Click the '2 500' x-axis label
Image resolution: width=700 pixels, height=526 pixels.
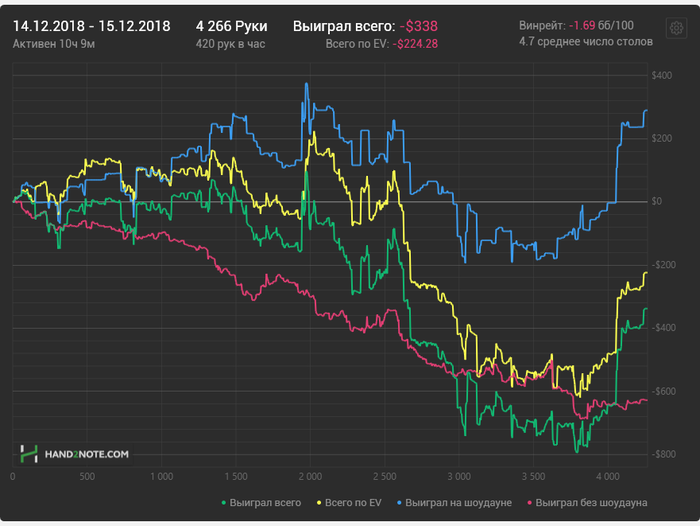tap(385, 477)
